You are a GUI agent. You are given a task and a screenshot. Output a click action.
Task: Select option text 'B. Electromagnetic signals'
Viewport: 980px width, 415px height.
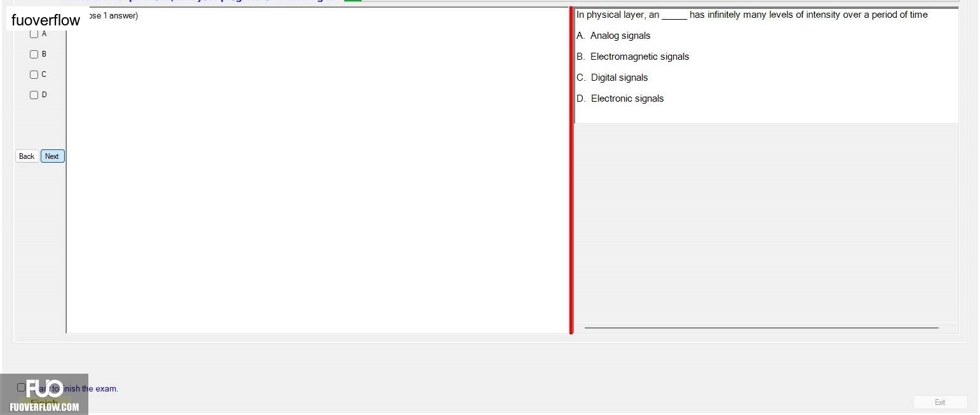click(x=633, y=57)
